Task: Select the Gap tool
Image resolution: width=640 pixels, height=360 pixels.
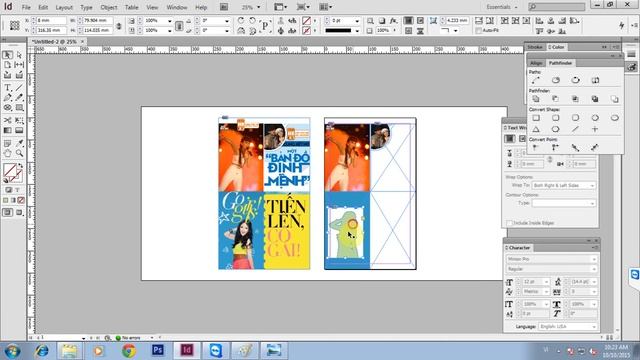Action: (19, 65)
